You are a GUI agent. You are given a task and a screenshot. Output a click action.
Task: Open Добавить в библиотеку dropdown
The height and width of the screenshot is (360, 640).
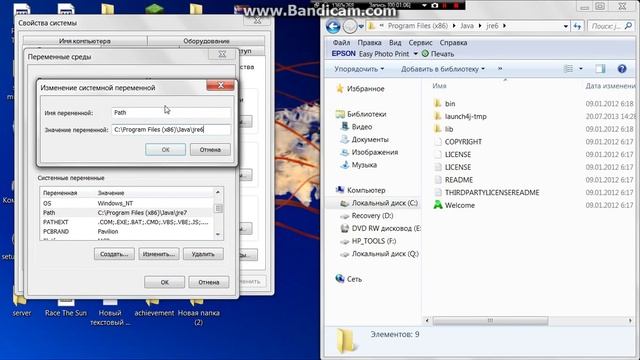[443, 69]
